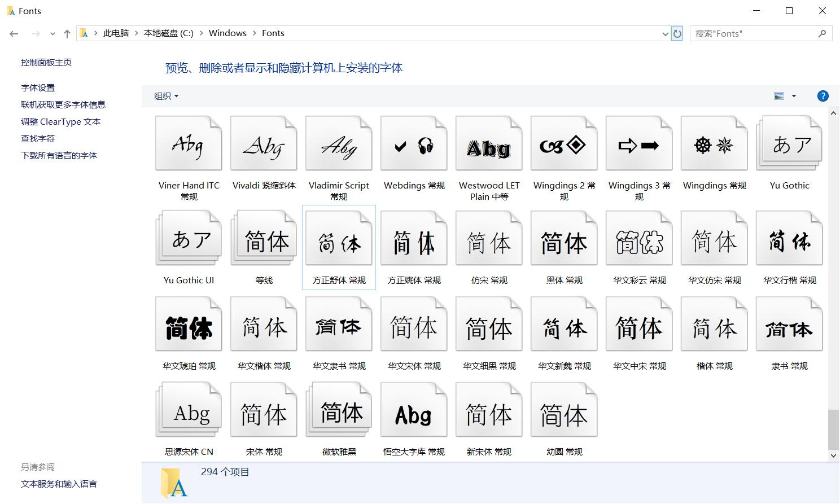This screenshot has width=840, height=504.
Task: Open 控制面板主页 link
Action: coord(46,63)
